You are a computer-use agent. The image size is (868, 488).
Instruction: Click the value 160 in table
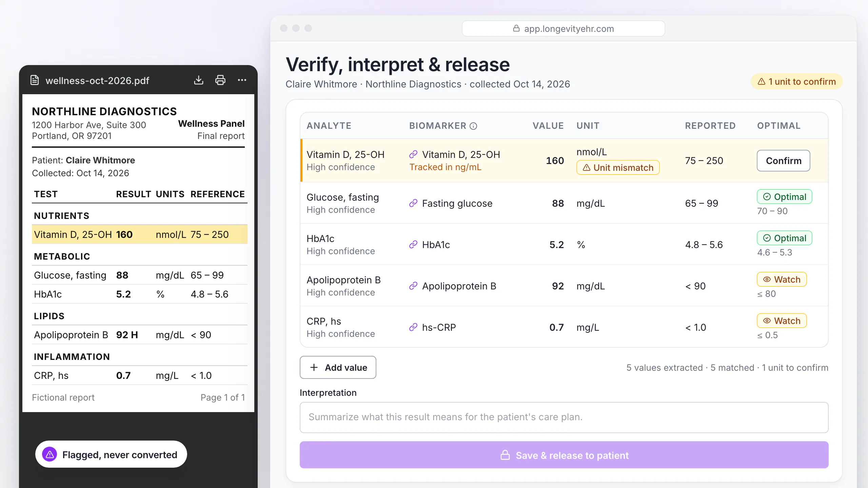[x=555, y=161]
